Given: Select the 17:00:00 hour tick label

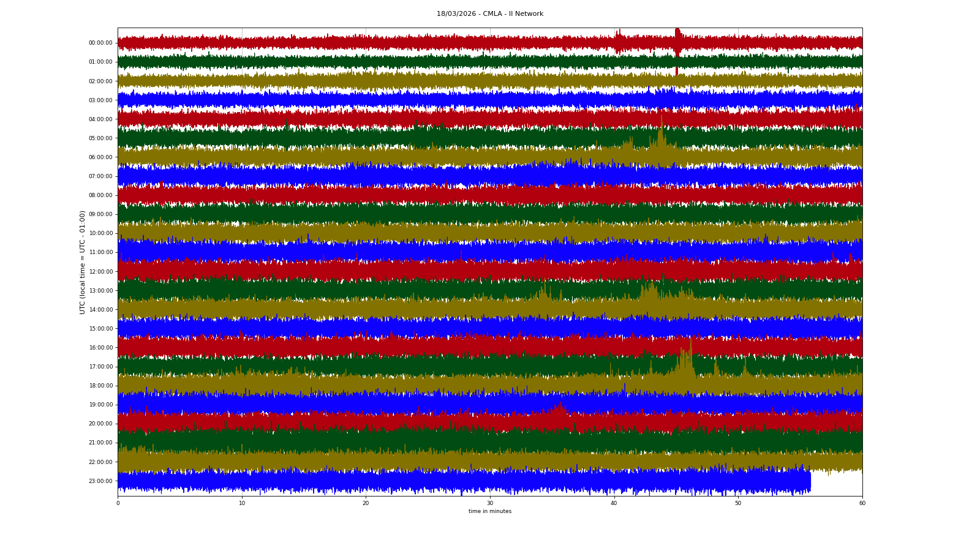Looking at the screenshot, I should coord(100,367).
